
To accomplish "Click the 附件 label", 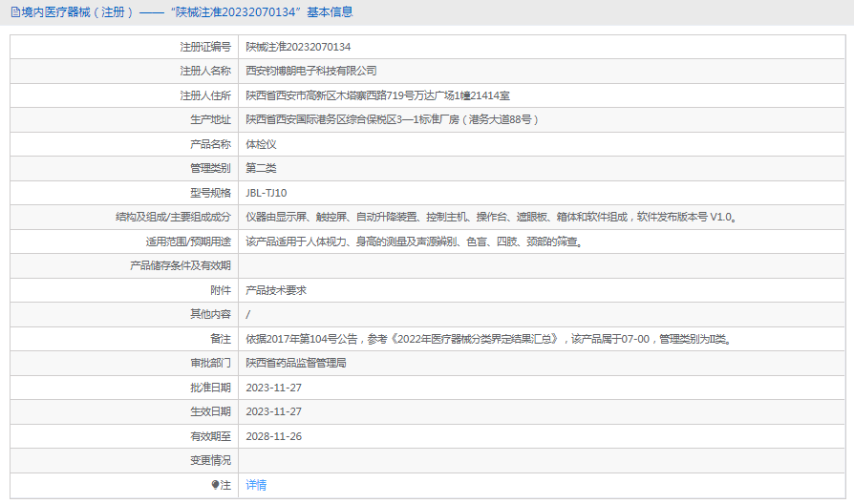I will (x=221, y=290).
